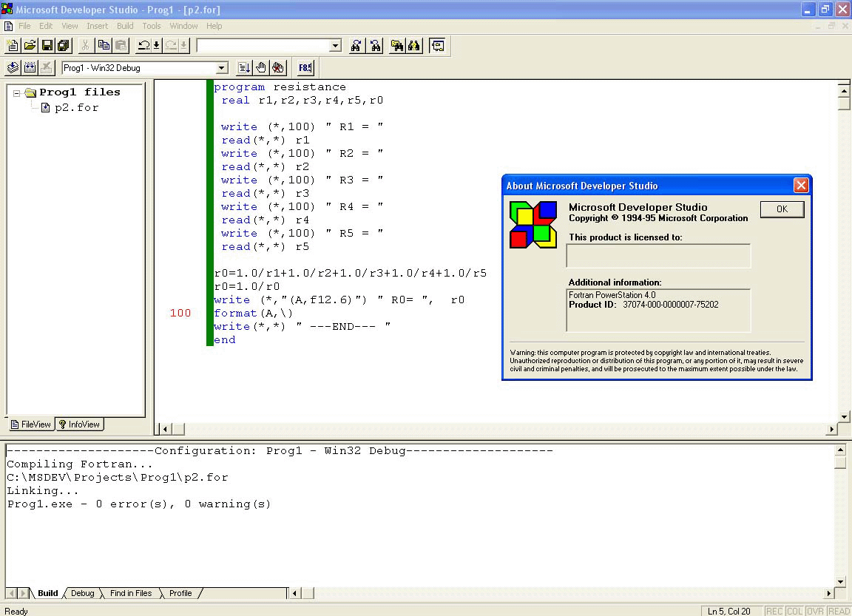Click the Save floppy disk icon
The image size is (852, 616).
click(x=47, y=46)
